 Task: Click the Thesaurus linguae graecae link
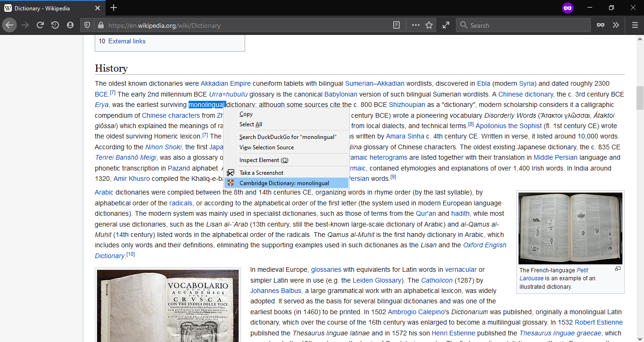561,333
